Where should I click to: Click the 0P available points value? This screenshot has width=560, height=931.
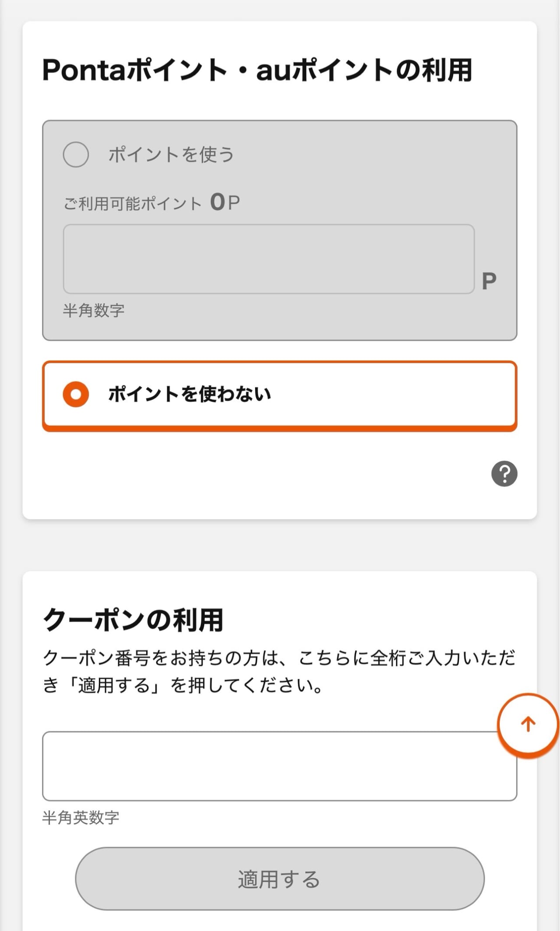tap(225, 203)
